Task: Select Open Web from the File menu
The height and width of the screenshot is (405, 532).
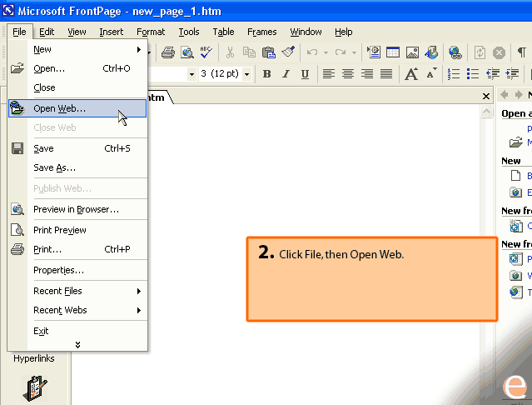Action: pyautogui.click(x=59, y=108)
